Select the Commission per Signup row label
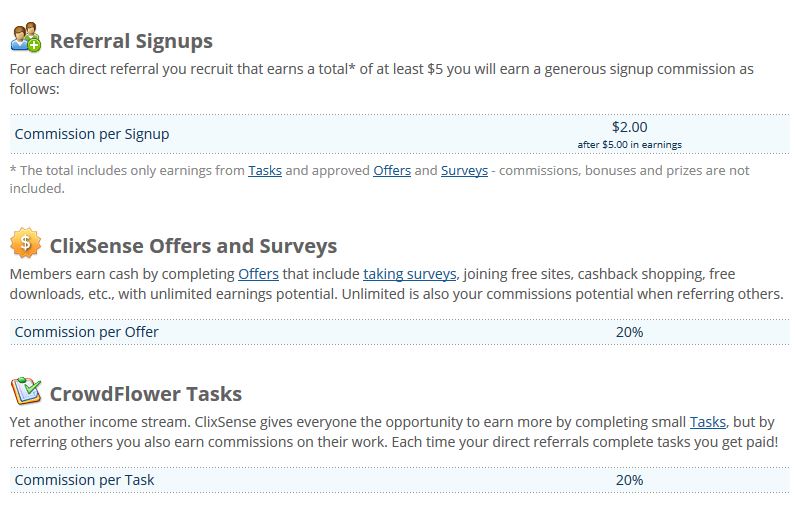Screen dimensions: 795x508 pos(92,134)
